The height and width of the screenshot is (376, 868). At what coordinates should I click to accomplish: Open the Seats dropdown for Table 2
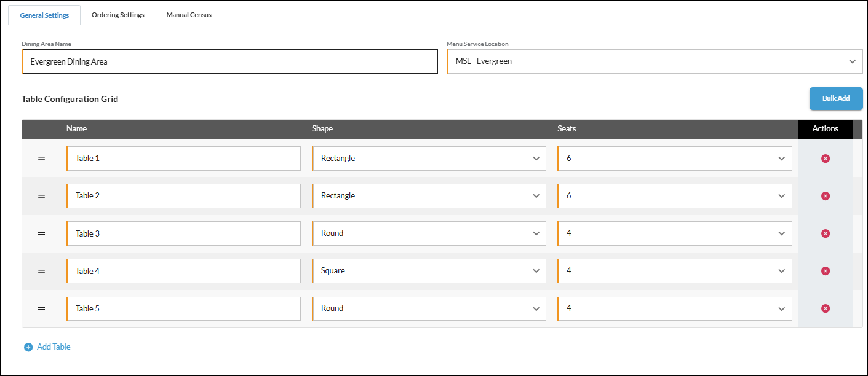[x=675, y=196]
